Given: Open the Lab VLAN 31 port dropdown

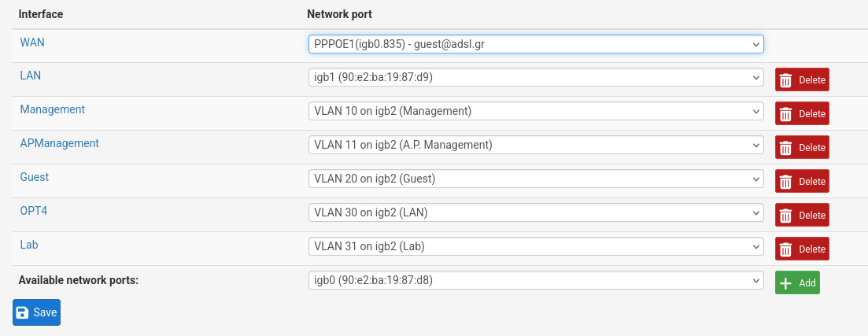Looking at the screenshot, I should click(x=536, y=246).
